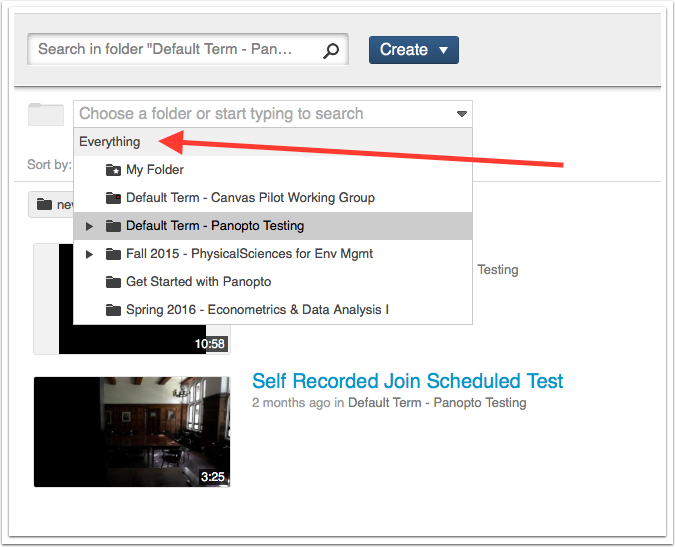Click the Canvas Pilot Working Group folder icon
The height and width of the screenshot is (547, 675).
[x=113, y=198]
